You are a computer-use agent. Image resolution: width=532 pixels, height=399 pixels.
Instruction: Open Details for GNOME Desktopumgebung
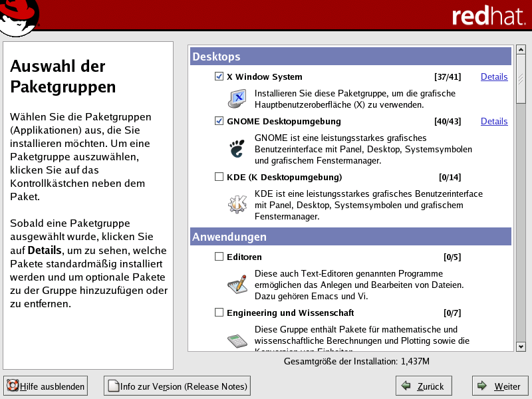(x=494, y=122)
